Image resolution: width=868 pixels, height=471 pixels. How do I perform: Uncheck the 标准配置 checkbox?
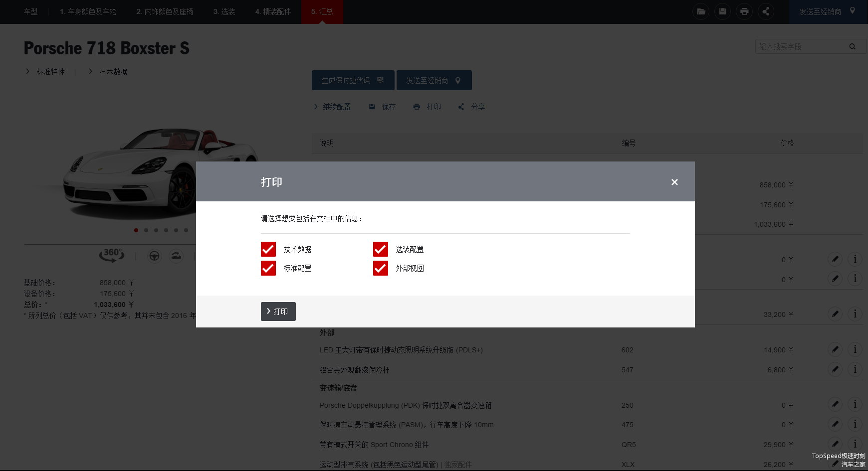point(268,268)
